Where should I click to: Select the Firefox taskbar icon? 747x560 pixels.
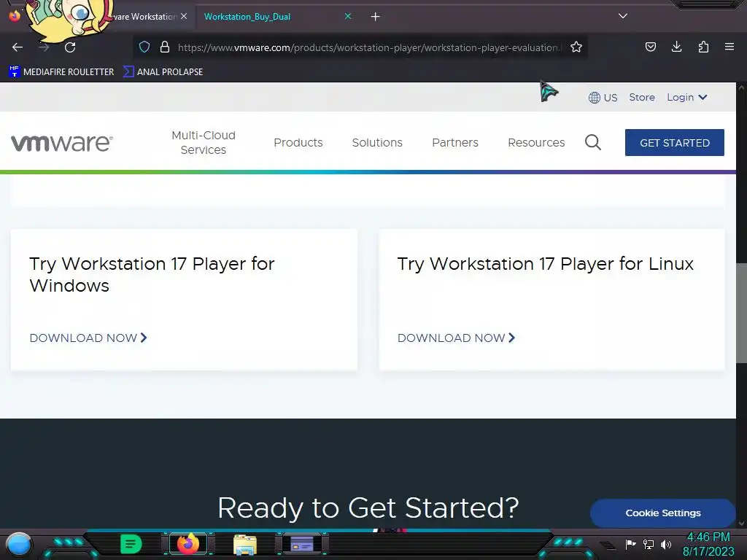point(188,544)
